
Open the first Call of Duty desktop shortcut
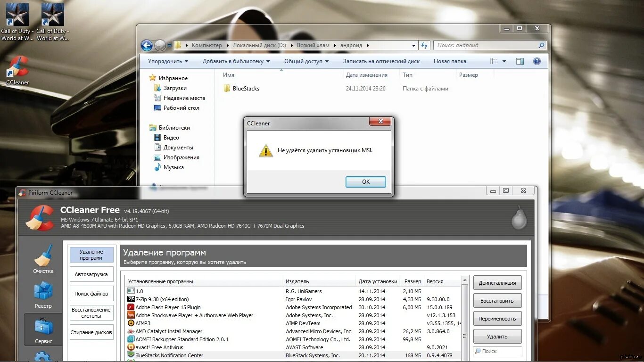tap(17, 22)
